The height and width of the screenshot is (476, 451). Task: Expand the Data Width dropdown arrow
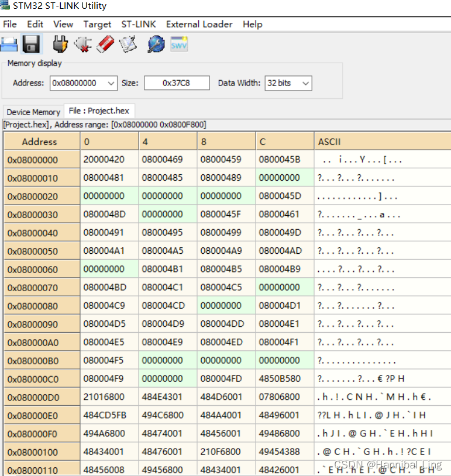click(x=305, y=83)
